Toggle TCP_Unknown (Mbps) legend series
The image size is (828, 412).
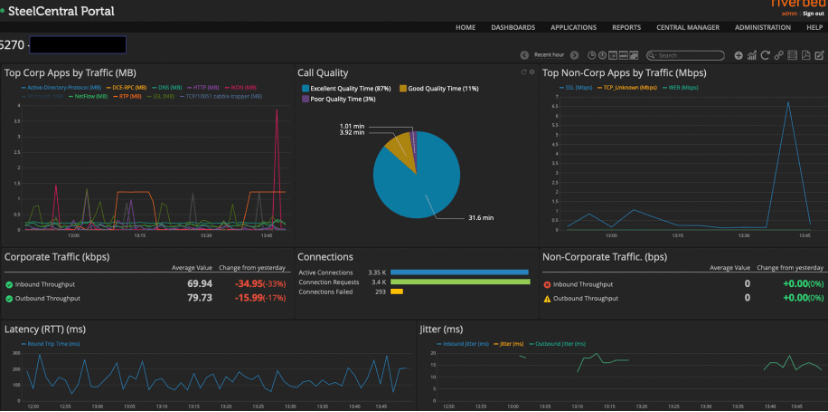[x=625, y=87]
